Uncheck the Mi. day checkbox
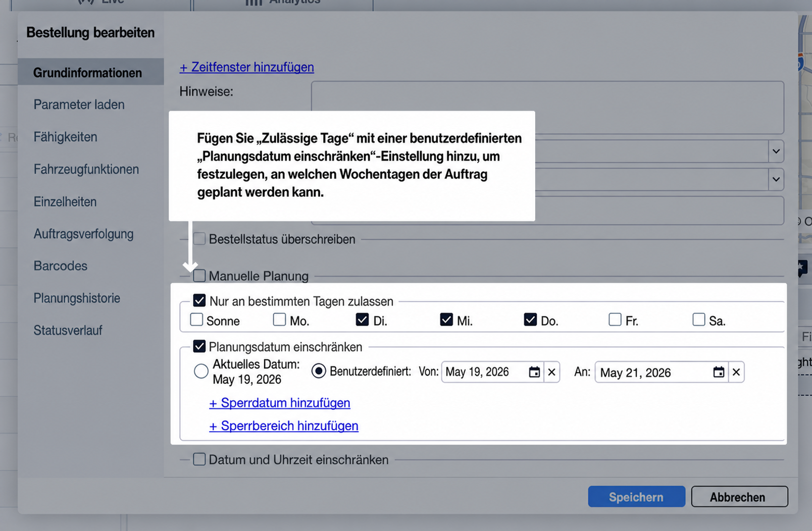Image resolution: width=812 pixels, height=531 pixels. [446, 320]
